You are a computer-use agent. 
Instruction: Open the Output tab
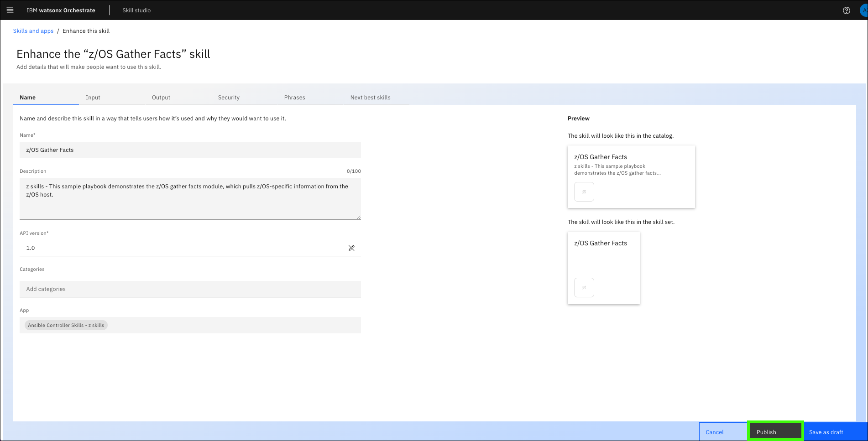tap(161, 98)
